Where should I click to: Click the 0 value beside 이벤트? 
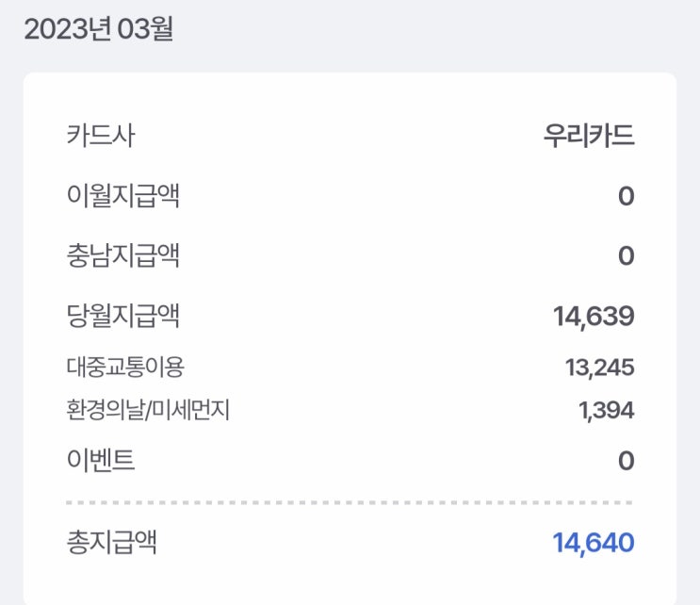[626, 461]
